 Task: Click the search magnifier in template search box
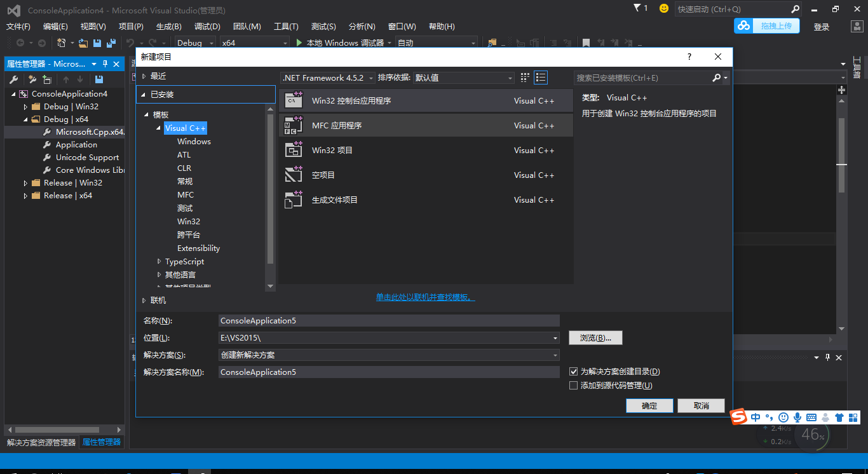coord(716,78)
